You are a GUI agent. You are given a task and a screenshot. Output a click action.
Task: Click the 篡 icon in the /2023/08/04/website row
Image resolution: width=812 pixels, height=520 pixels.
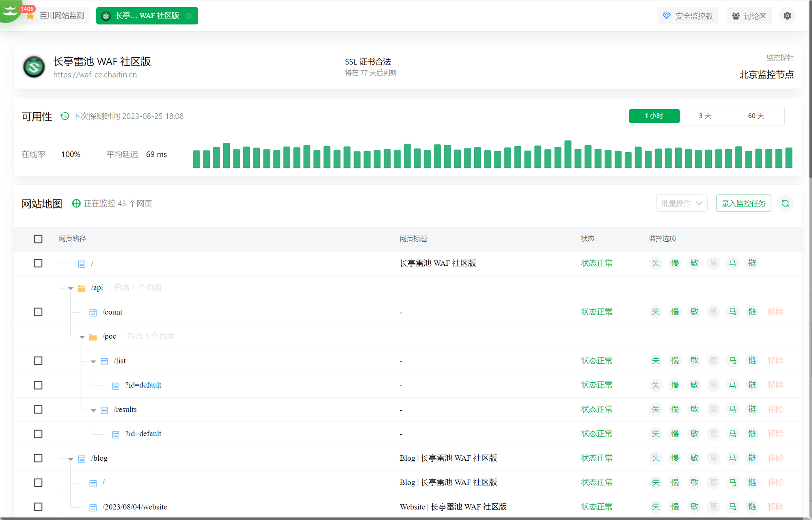[x=713, y=507]
